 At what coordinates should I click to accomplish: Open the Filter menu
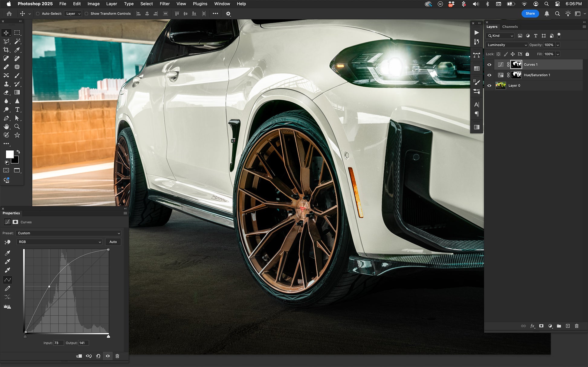pos(165,4)
